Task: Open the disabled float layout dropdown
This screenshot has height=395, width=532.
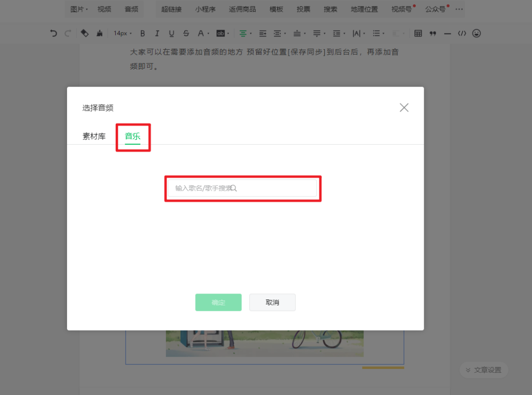Action: click(x=398, y=33)
